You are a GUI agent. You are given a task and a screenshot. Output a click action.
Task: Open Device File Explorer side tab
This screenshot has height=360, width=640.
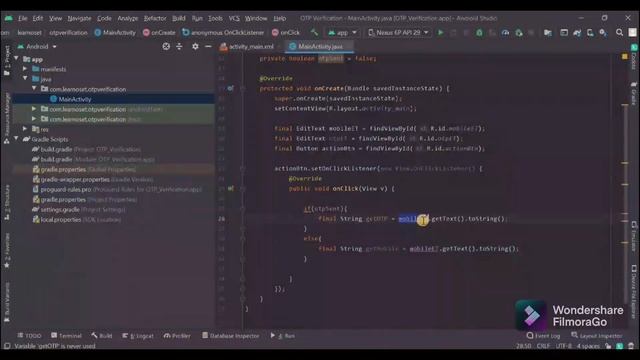[x=634, y=292]
